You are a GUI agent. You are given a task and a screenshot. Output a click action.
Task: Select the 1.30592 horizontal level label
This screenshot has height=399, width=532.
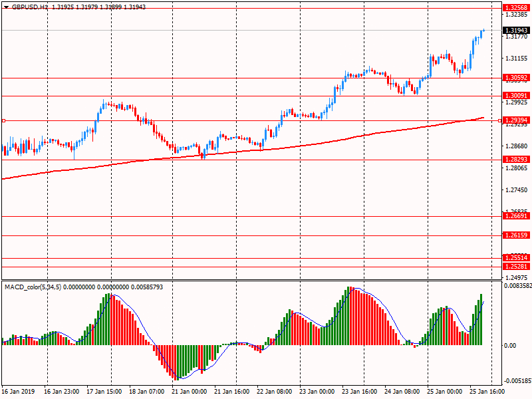tap(517, 78)
